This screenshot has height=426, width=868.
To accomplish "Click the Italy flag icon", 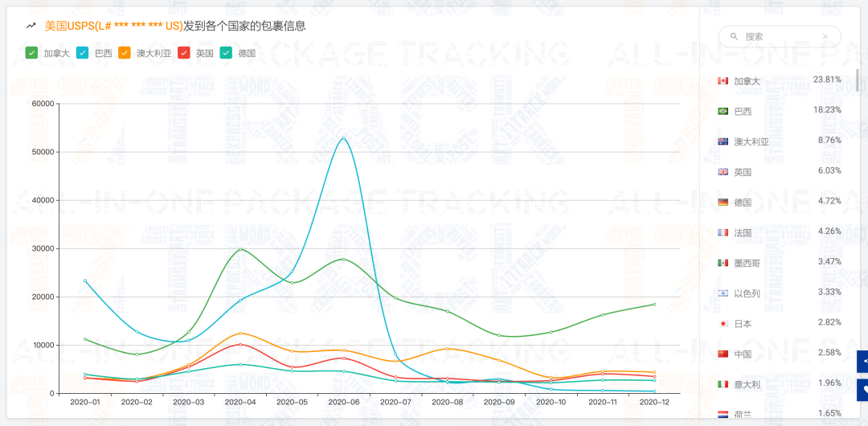I will point(723,384).
